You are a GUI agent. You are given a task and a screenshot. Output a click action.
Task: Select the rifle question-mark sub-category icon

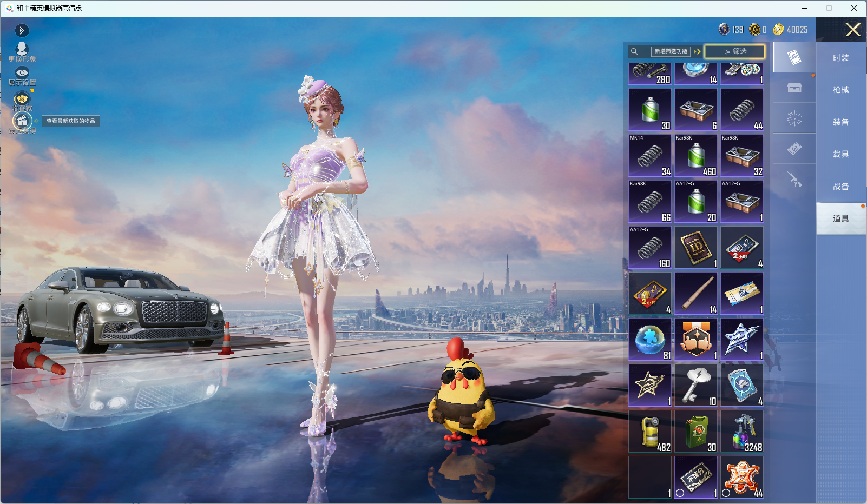(794, 179)
